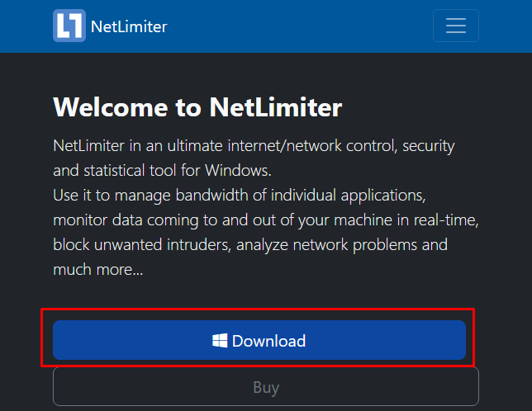Click the Download button label
Screen dimensions: 532x411
[268, 341]
